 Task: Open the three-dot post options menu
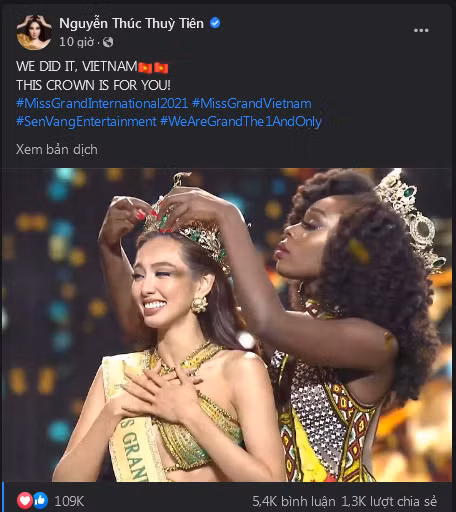coord(421,30)
